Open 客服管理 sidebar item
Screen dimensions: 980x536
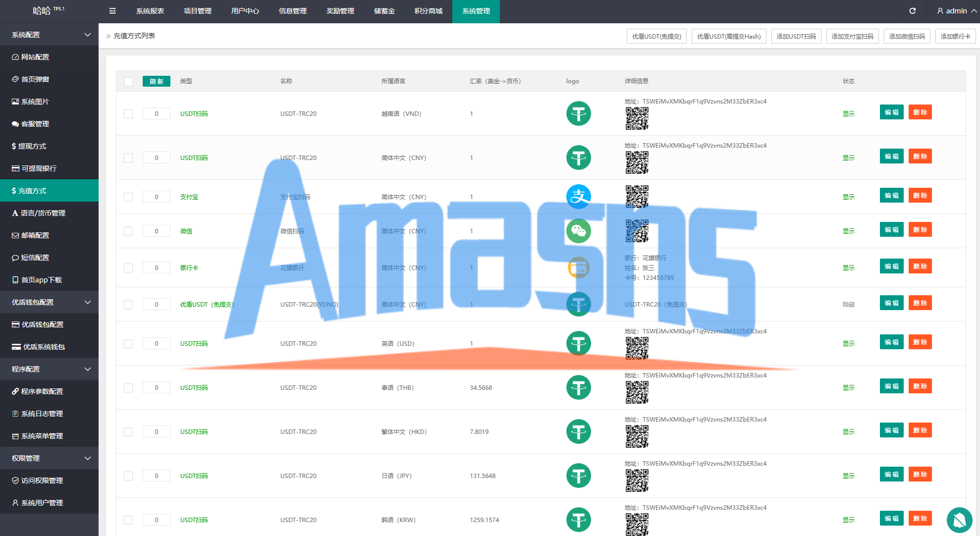[35, 124]
